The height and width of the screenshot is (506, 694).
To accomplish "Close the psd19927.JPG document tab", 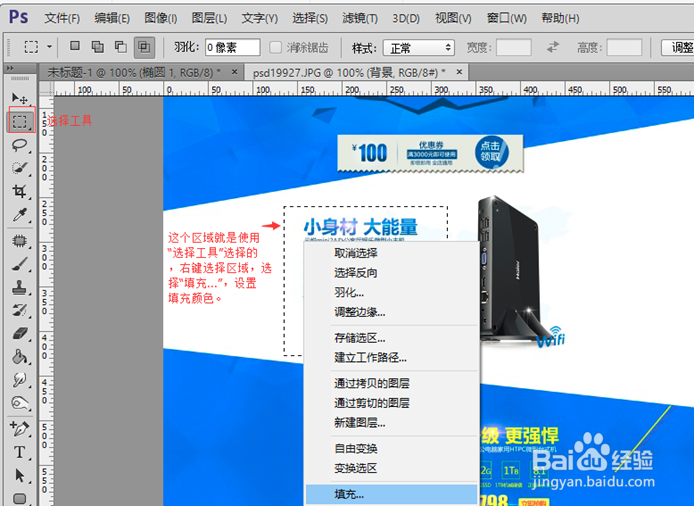I will point(459,71).
